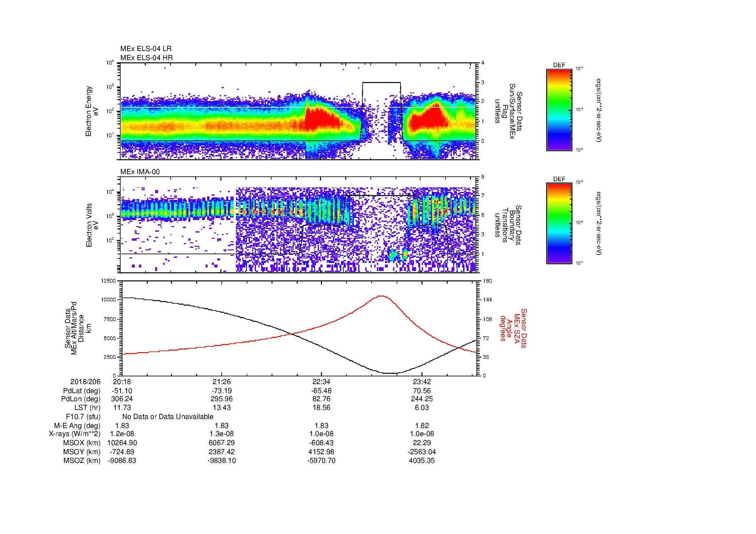Click the PdLat (deg) row label
The image size is (756, 534).
pos(82,391)
